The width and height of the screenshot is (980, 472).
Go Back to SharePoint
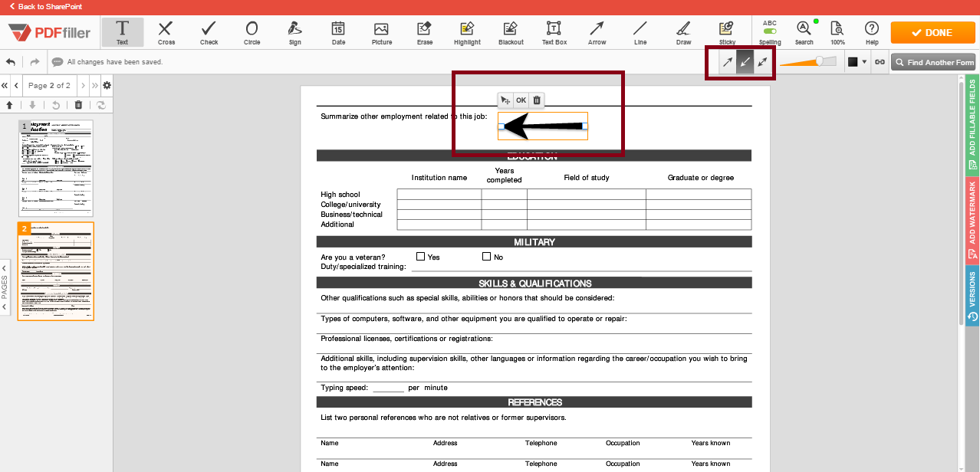click(44, 6)
